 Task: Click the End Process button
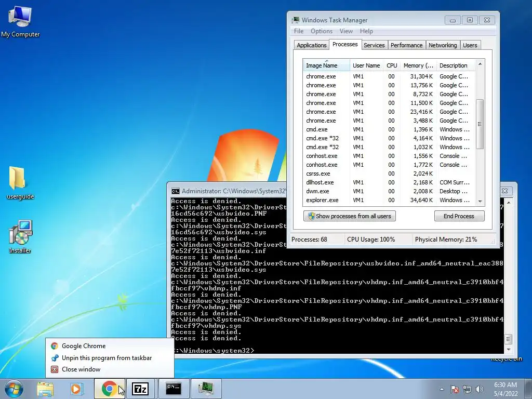pyautogui.click(x=459, y=216)
